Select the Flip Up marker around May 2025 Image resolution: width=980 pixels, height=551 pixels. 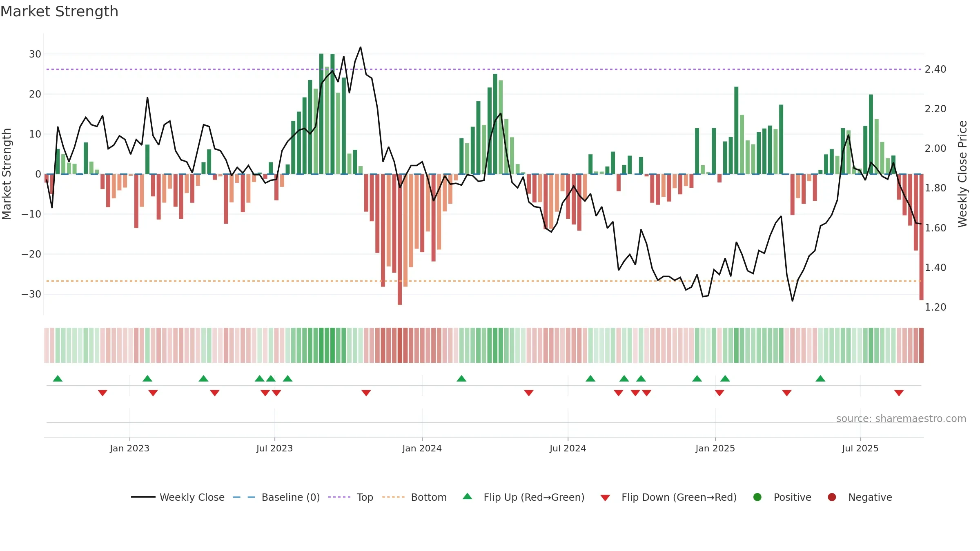click(x=820, y=378)
